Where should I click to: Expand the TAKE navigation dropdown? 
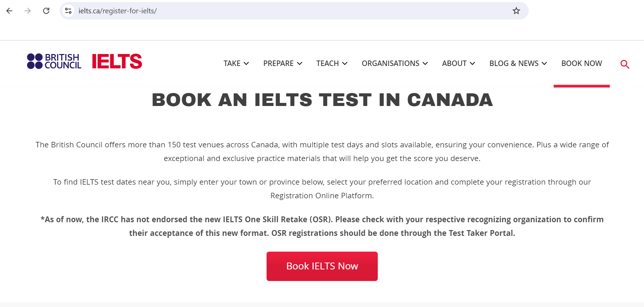(x=247, y=64)
